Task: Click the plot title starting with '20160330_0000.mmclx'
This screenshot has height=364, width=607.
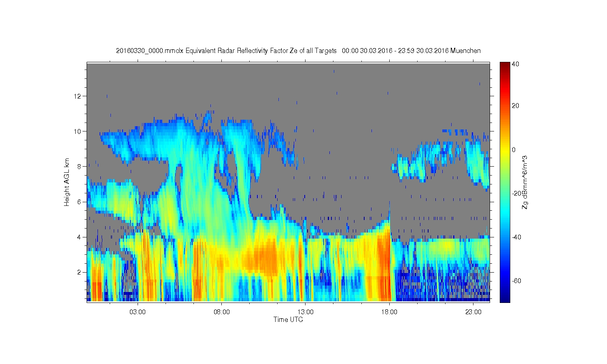Action: tap(298, 51)
